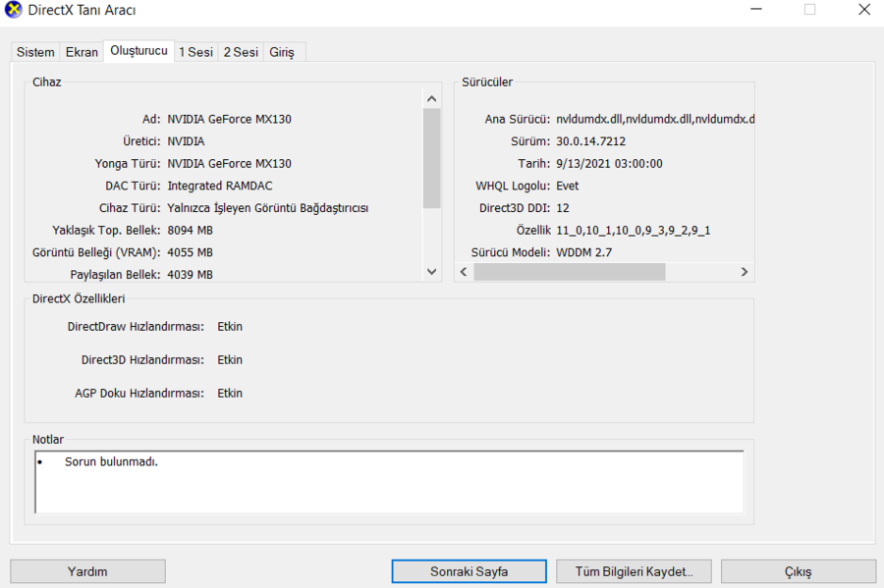Click the Sürücüler scroll left arrow

pos(464,272)
